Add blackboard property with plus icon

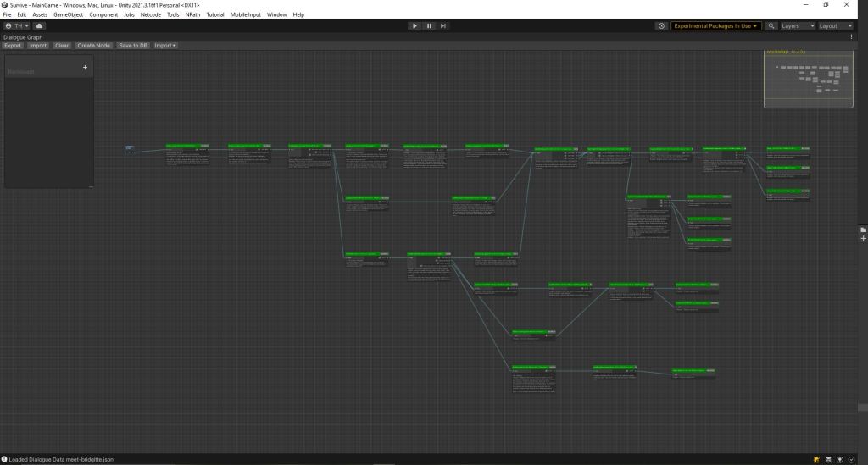(x=85, y=68)
